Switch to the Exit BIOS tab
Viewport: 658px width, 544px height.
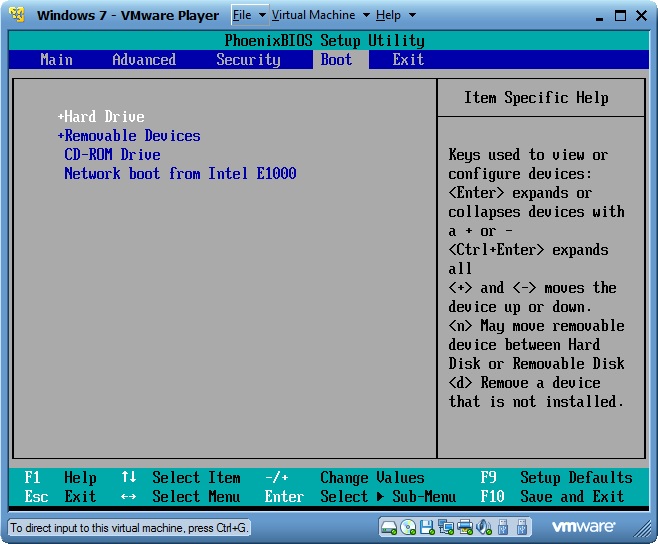click(408, 60)
